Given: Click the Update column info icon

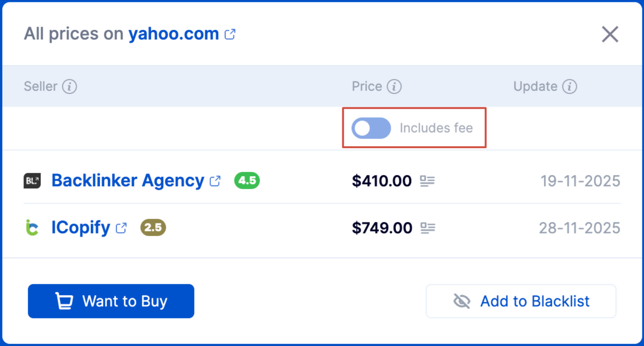Looking at the screenshot, I should point(569,86).
